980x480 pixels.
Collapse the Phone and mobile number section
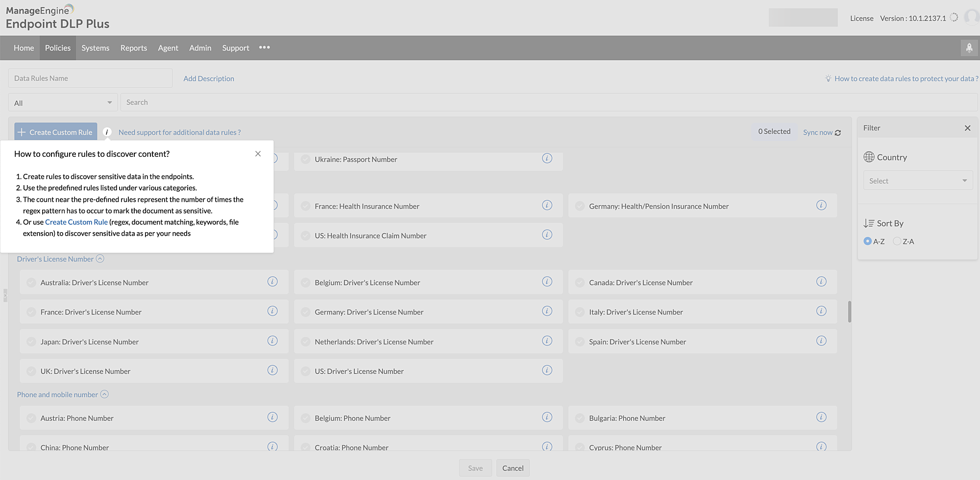[104, 394]
